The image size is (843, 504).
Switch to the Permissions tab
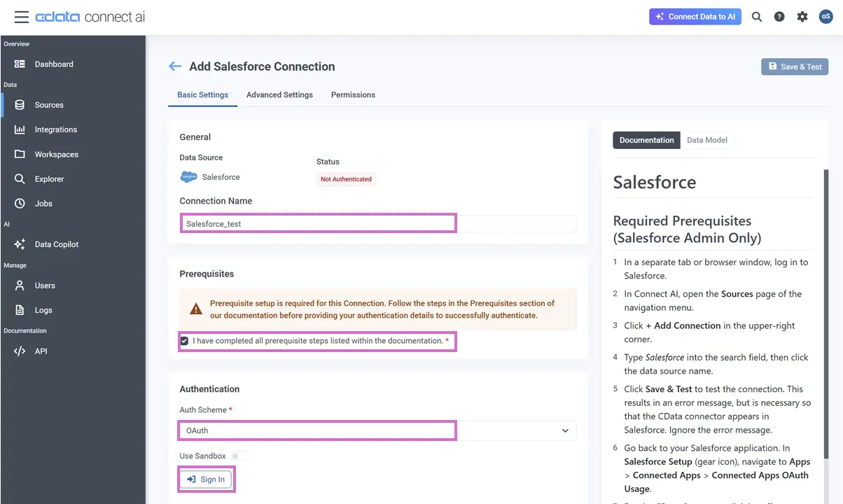(x=353, y=94)
